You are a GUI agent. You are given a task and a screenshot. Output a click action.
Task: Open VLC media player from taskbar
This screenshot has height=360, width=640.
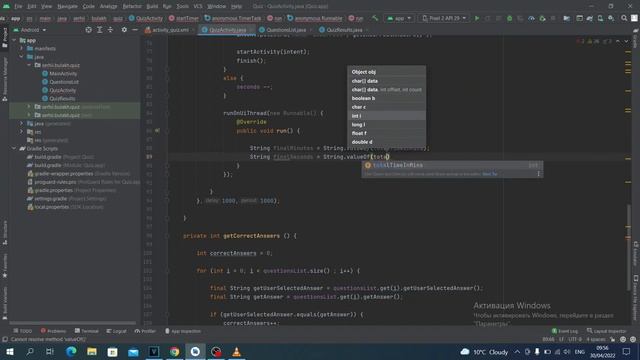click(x=236, y=351)
